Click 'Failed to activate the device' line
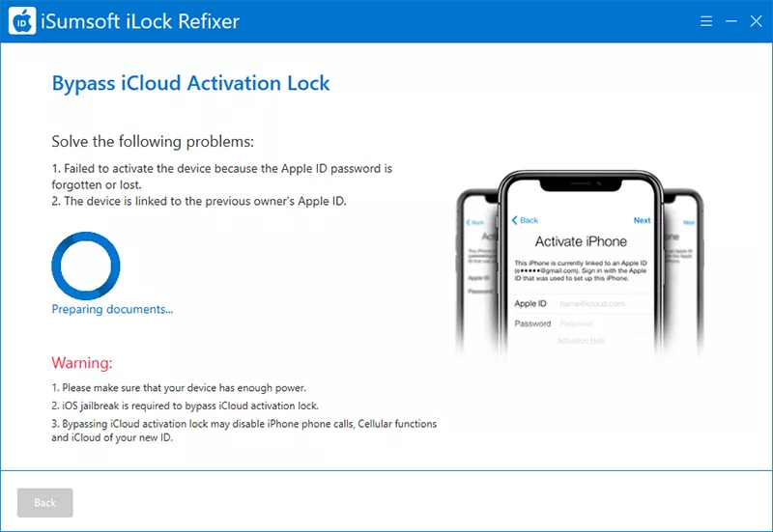773x532 pixels. coord(222,177)
